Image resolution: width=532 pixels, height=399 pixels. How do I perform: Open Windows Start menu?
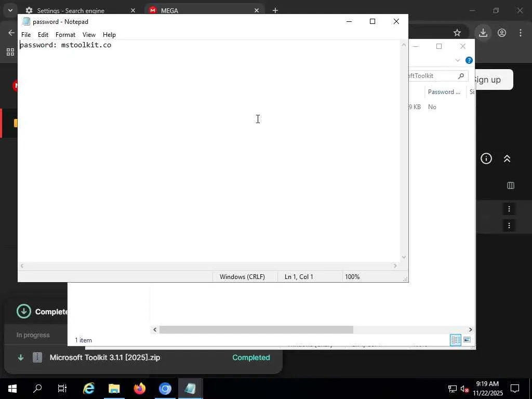click(x=12, y=389)
